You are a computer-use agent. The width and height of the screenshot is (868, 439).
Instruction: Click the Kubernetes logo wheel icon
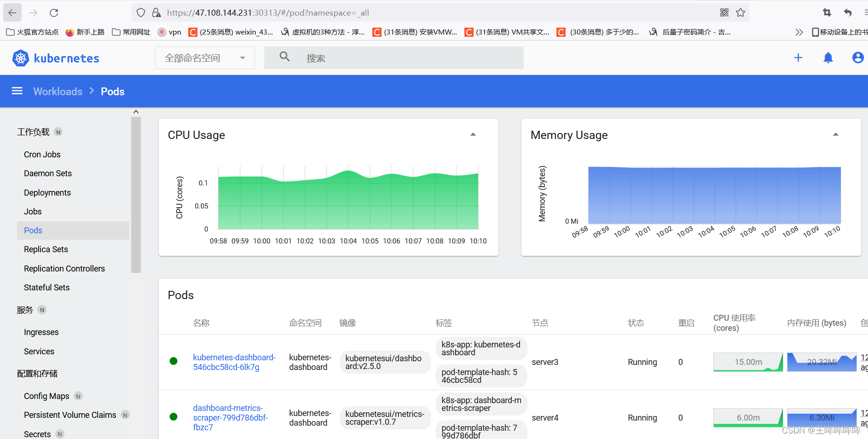click(x=20, y=58)
